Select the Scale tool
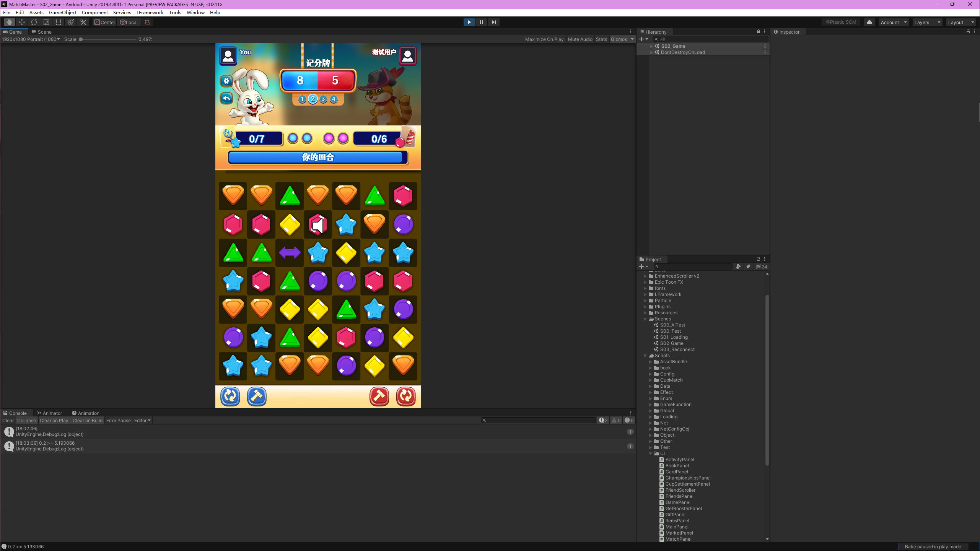980x551 pixels. (46, 22)
